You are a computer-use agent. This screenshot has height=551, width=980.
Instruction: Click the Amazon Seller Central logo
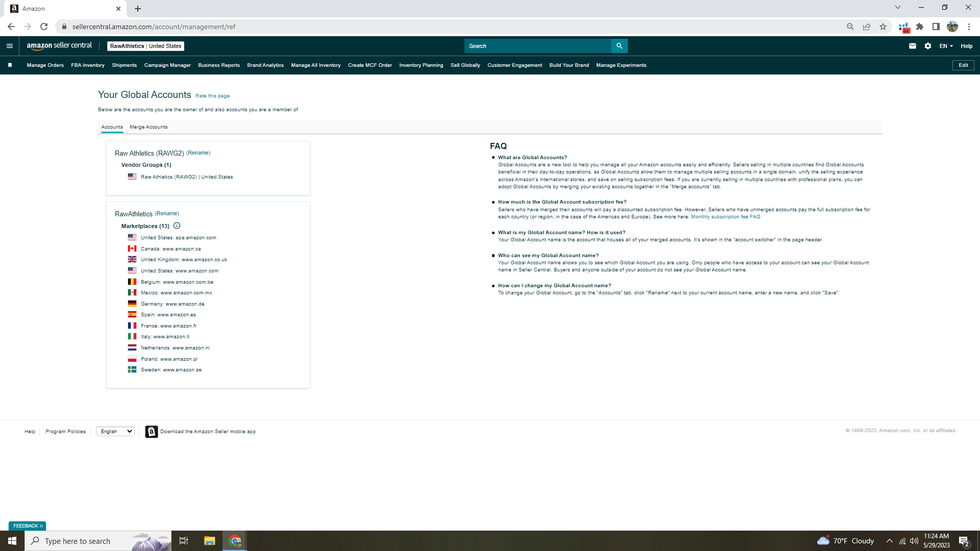(59, 46)
